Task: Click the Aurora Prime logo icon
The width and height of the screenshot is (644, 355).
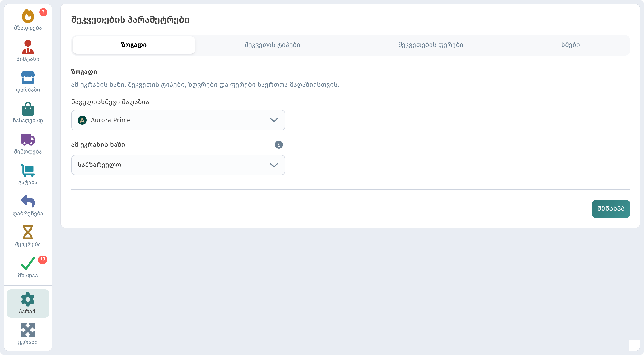Action: coord(82,120)
